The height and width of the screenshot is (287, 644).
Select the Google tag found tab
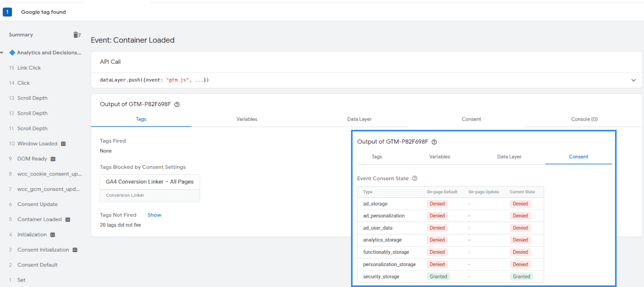(x=43, y=12)
